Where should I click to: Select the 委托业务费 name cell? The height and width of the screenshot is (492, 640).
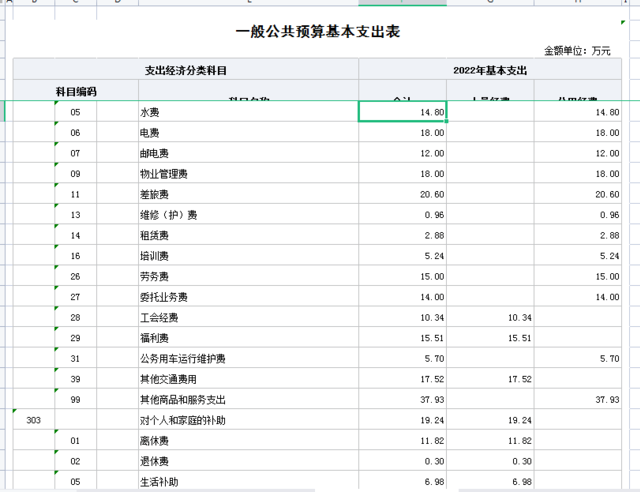pyautogui.click(x=247, y=297)
